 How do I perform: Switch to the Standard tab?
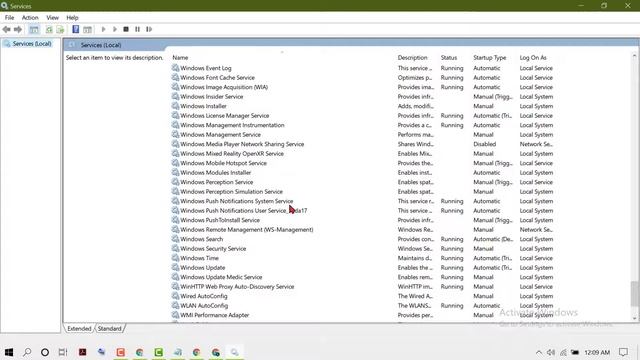click(109, 328)
